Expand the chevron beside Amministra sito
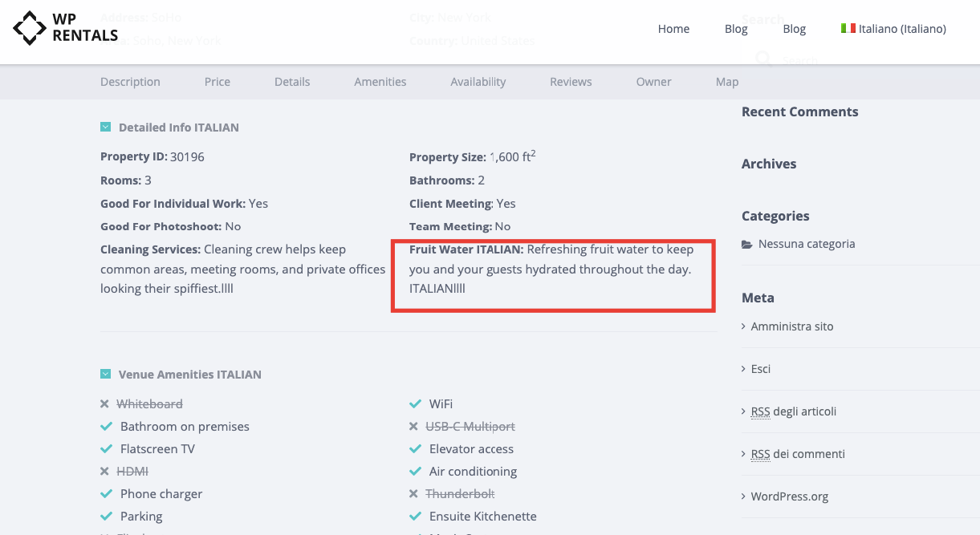This screenshot has height=535, width=980. click(743, 326)
